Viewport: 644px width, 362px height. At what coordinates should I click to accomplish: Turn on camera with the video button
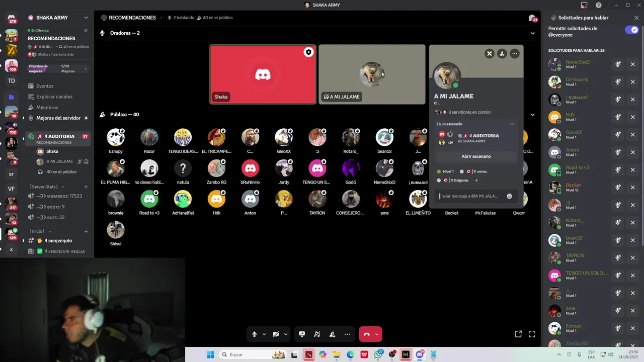(x=276, y=334)
